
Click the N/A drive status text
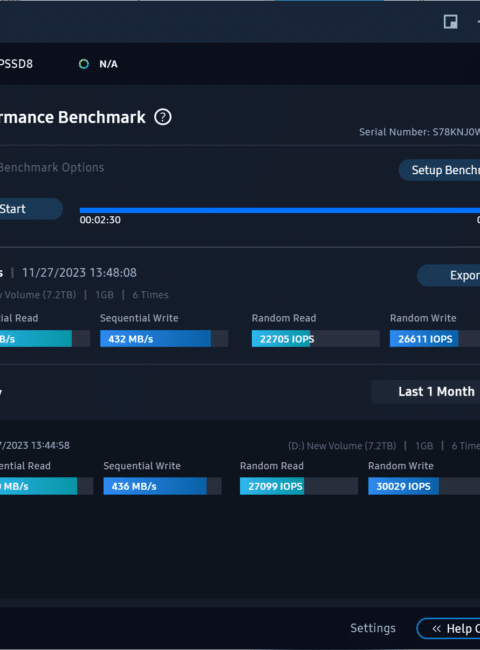(x=108, y=64)
